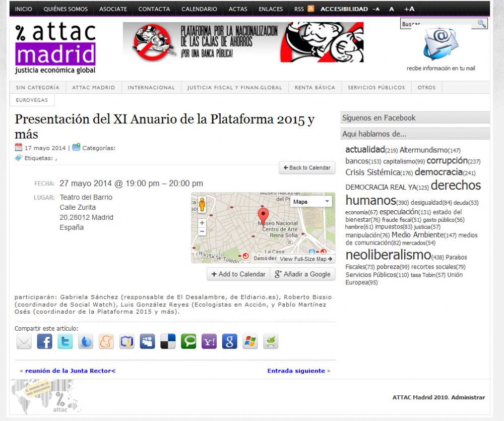Screen dimensions: 504x421
Task: Share the article on Facebook
Action: (x=44, y=341)
